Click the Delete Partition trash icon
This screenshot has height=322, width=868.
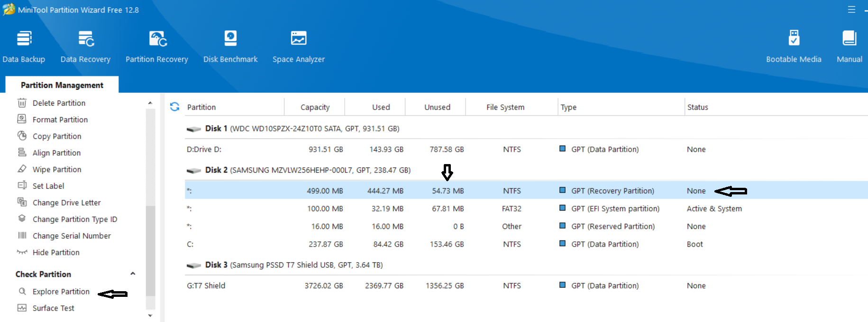point(22,102)
